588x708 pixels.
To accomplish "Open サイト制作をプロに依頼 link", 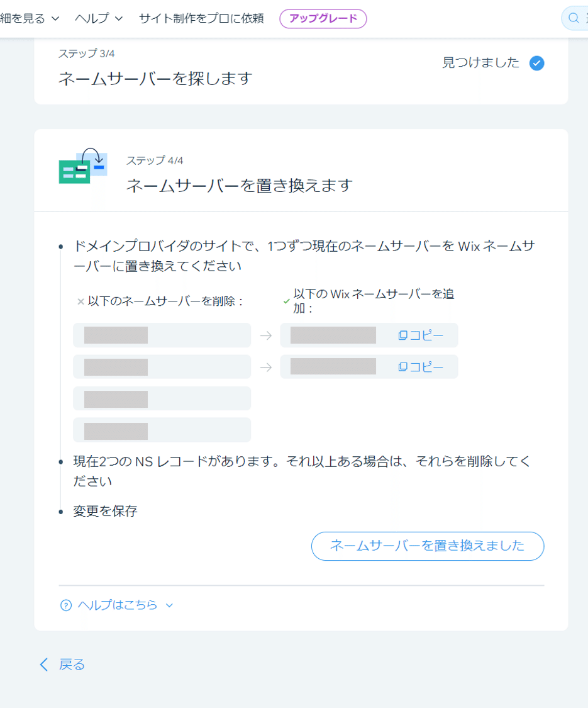I will pos(201,18).
